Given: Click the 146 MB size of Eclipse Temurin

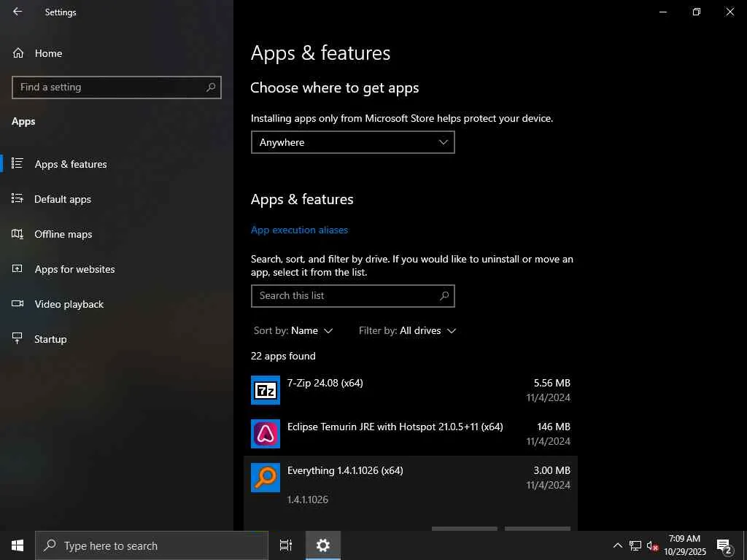Looking at the screenshot, I should (x=554, y=427).
